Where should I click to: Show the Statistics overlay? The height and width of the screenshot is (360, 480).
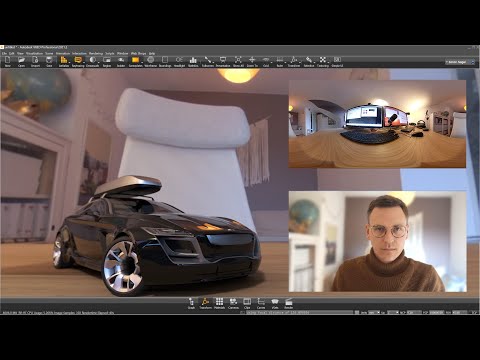coord(193,62)
